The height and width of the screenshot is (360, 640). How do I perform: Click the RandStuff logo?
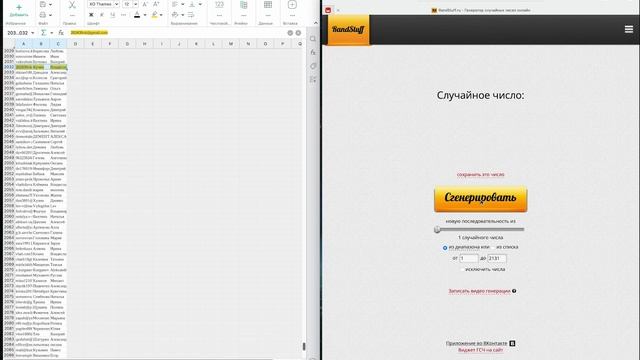348,29
